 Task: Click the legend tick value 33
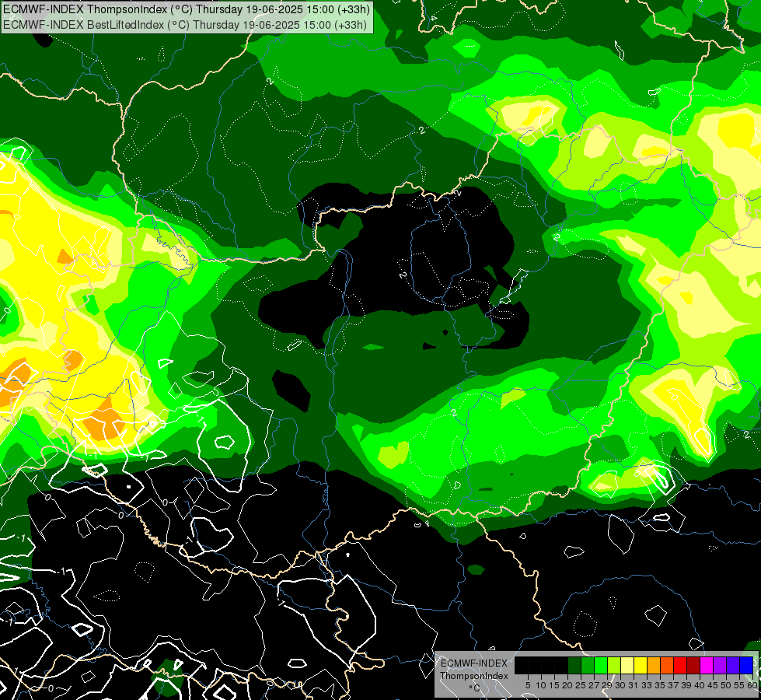click(647, 685)
